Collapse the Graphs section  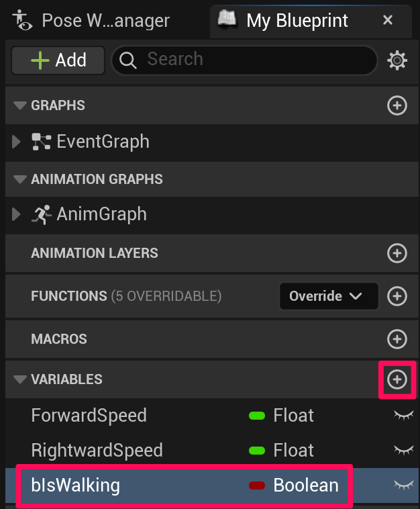tap(20, 105)
